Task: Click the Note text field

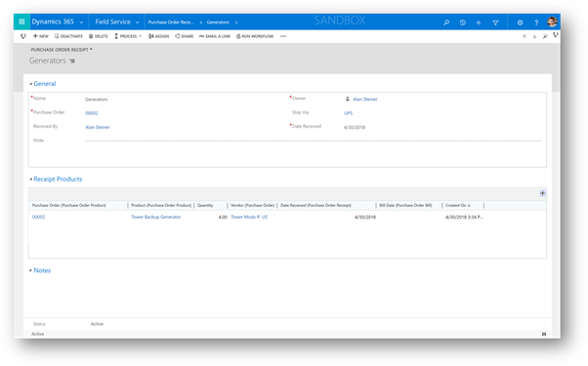Action: coord(314,141)
